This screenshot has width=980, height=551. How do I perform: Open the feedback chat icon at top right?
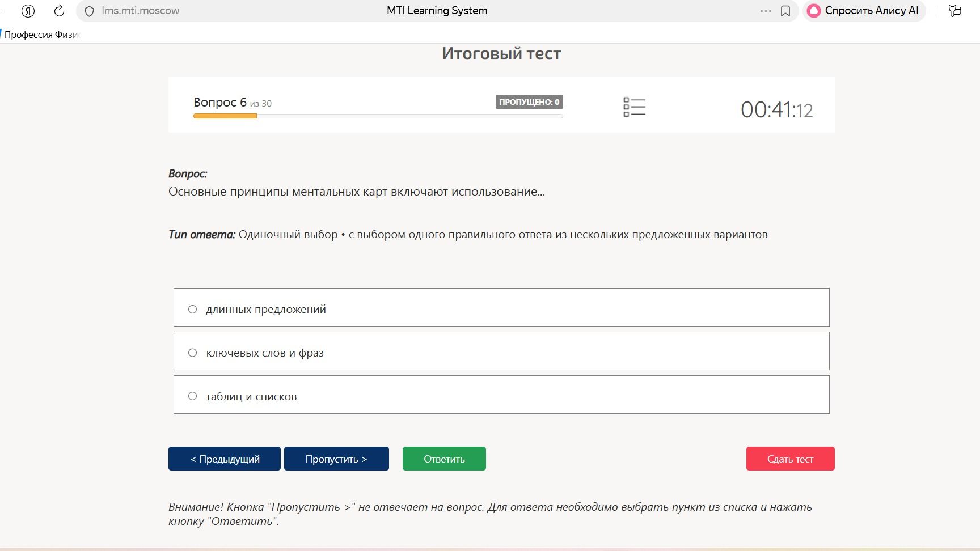click(955, 10)
